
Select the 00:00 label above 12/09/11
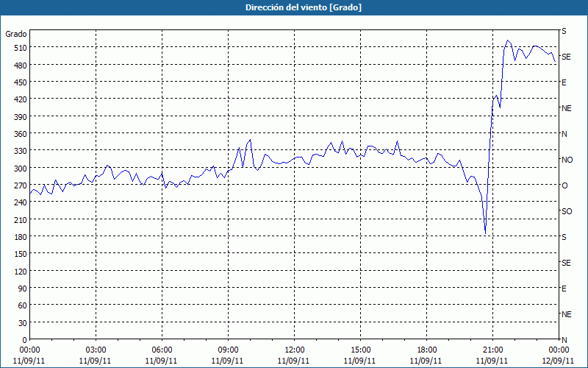click(x=559, y=350)
